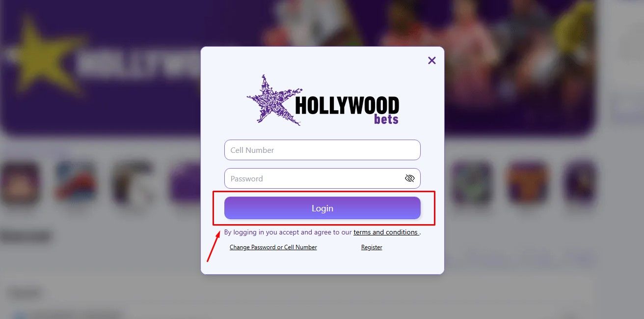This screenshot has width=644, height=319.
Task: Select the blurred orange-and-maroon game tile
Action: point(20,183)
